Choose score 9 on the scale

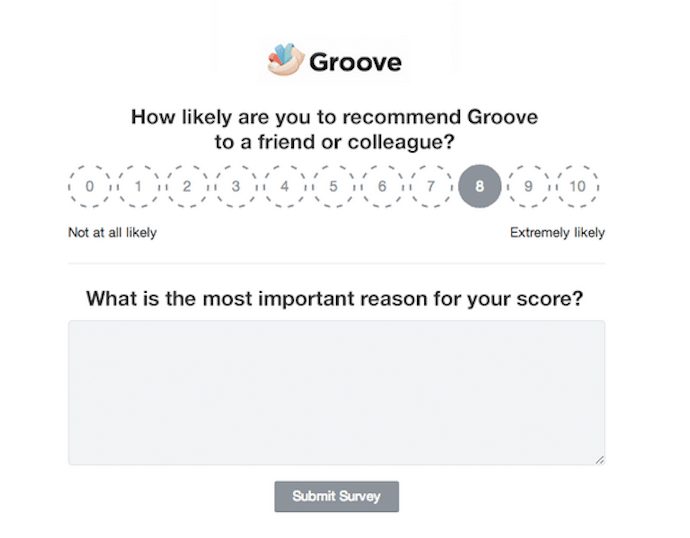coord(529,187)
